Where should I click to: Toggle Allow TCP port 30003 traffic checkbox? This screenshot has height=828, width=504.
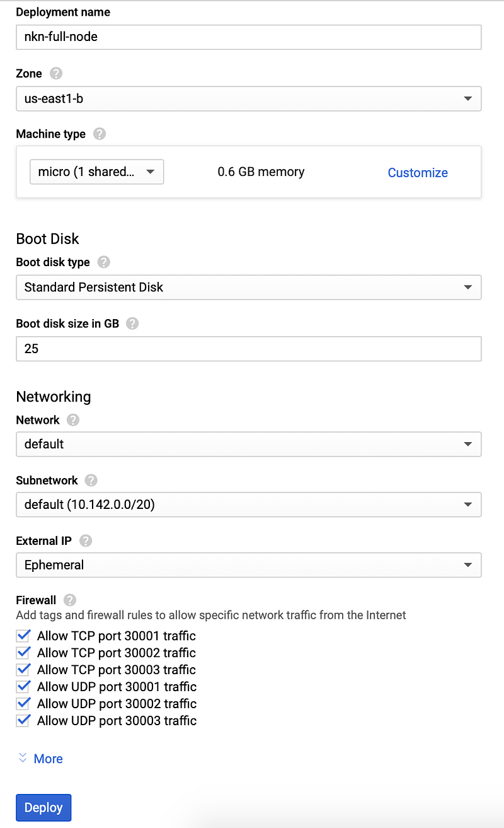click(24, 670)
